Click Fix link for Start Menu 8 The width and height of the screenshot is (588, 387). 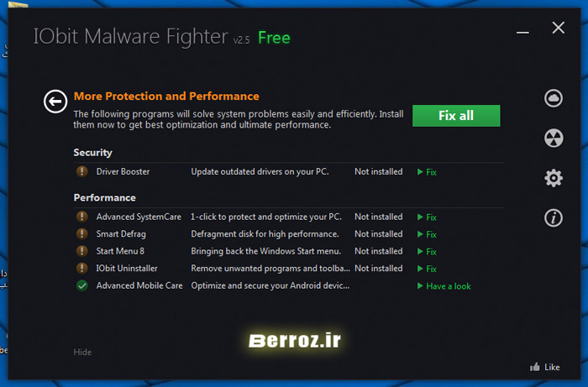point(428,252)
